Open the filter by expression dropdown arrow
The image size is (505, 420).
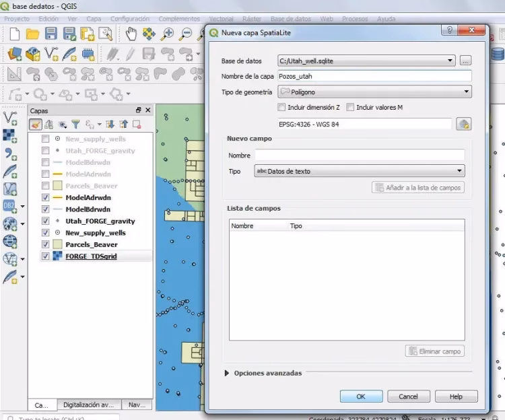pos(100,125)
